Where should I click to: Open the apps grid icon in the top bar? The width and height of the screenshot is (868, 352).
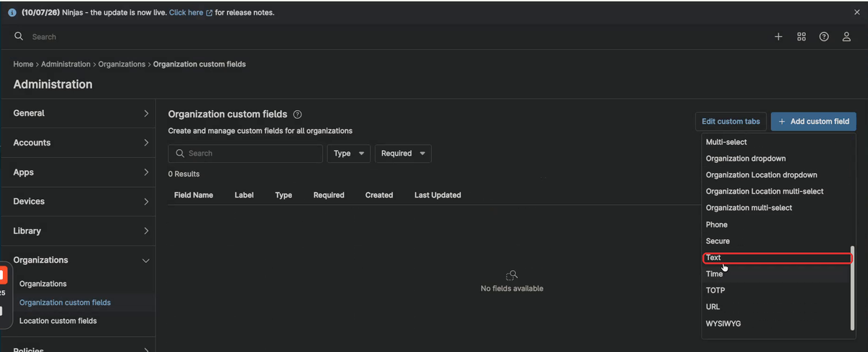coord(801,37)
